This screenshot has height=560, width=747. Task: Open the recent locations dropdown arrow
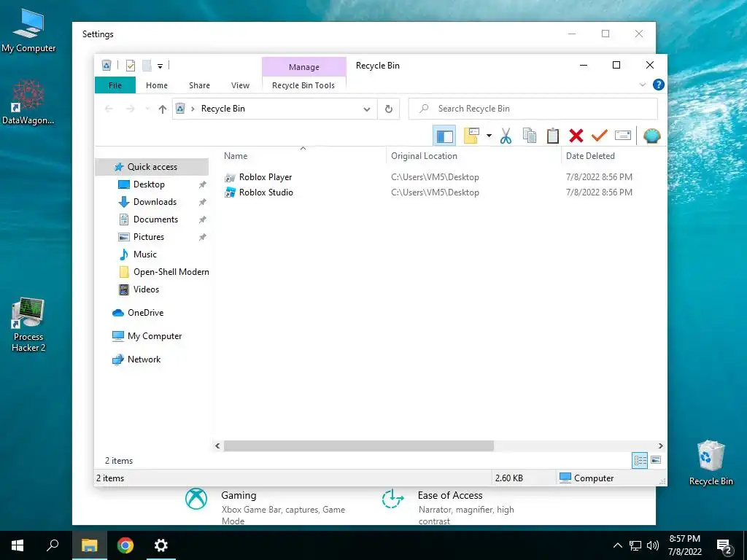tap(147, 109)
